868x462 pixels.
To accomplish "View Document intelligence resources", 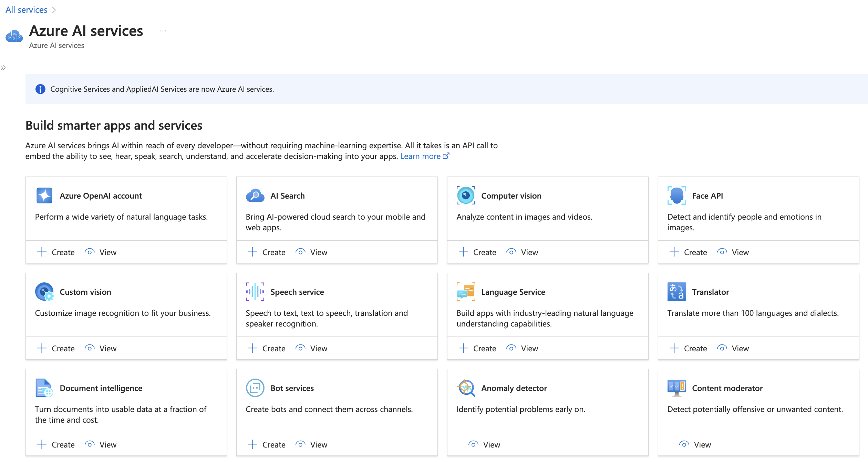I will click(101, 444).
